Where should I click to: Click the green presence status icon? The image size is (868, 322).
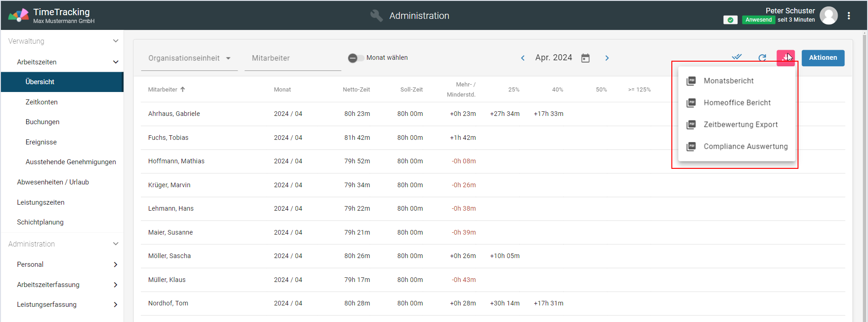[730, 20]
